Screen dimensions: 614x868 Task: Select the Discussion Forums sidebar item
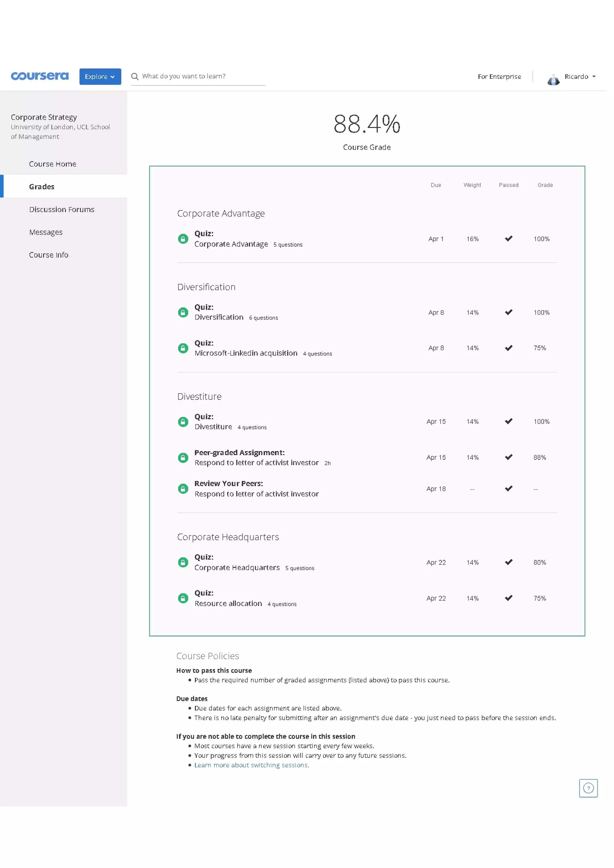(62, 209)
